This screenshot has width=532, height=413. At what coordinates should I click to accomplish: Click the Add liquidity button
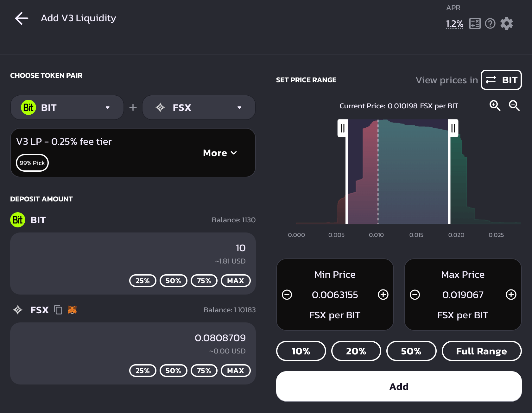point(399,386)
